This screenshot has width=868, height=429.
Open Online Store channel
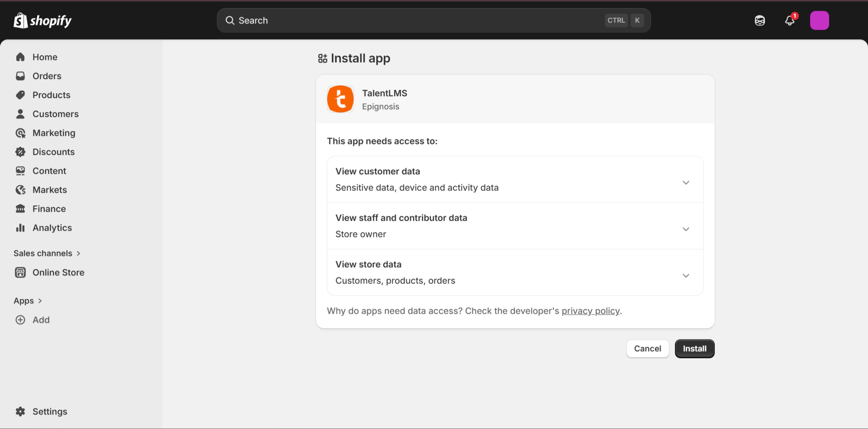tap(58, 272)
